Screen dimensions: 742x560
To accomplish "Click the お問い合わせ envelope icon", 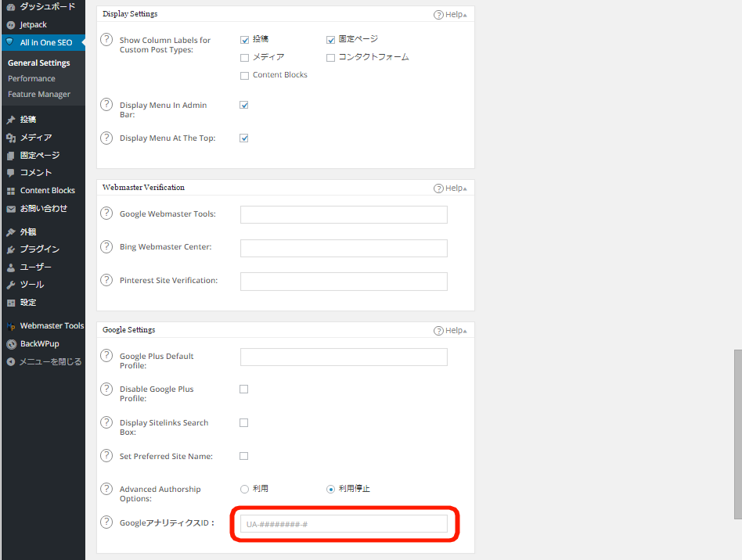I will (11, 209).
